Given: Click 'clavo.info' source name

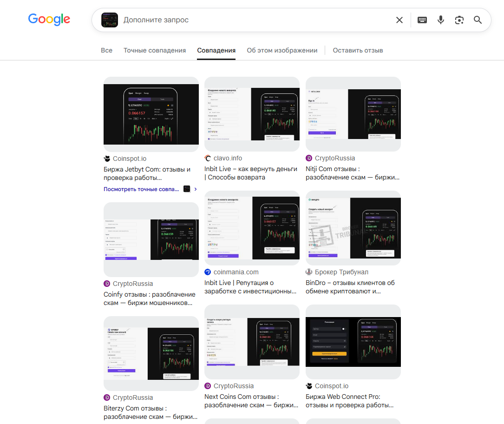Looking at the screenshot, I should tap(228, 158).
